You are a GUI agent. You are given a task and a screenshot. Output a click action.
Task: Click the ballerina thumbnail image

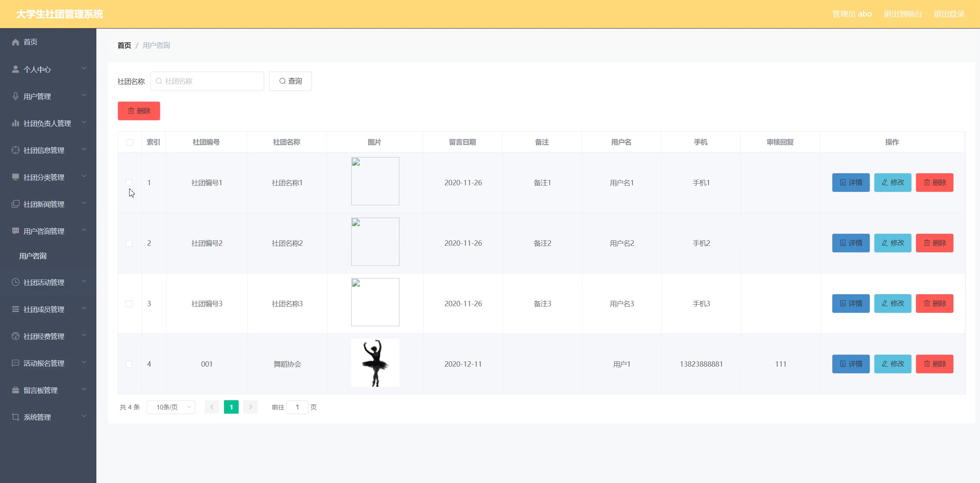[x=375, y=363]
